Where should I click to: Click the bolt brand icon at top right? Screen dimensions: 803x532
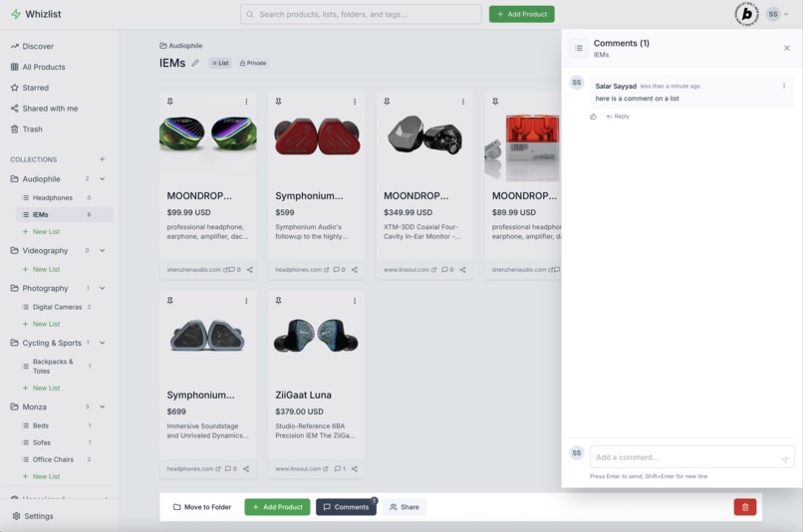pos(746,14)
